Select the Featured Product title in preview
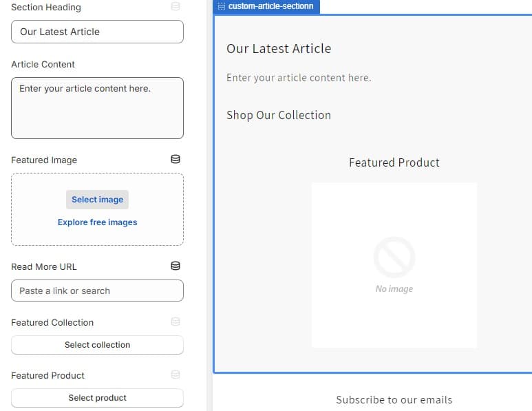 point(394,162)
